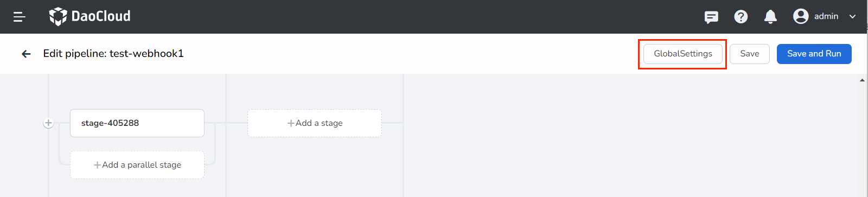
Task: Add a stage to the pipeline
Action: coord(315,123)
